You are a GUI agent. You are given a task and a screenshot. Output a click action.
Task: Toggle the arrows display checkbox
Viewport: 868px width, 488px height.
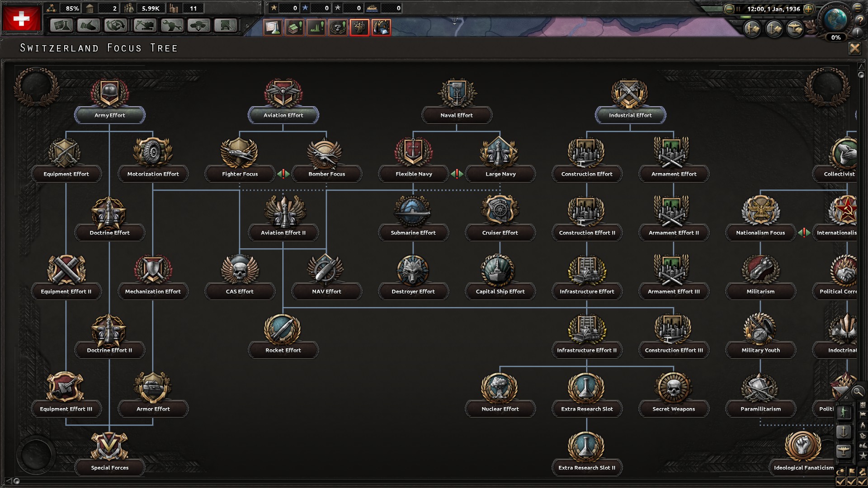click(x=862, y=481)
